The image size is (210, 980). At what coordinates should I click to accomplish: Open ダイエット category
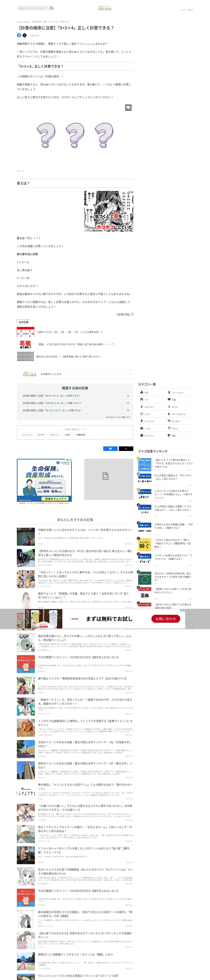point(152,436)
